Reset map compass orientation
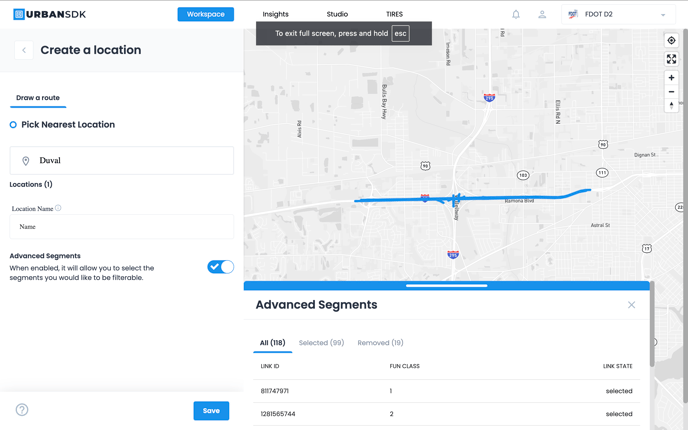The height and width of the screenshot is (430, 688). [671, 105]
